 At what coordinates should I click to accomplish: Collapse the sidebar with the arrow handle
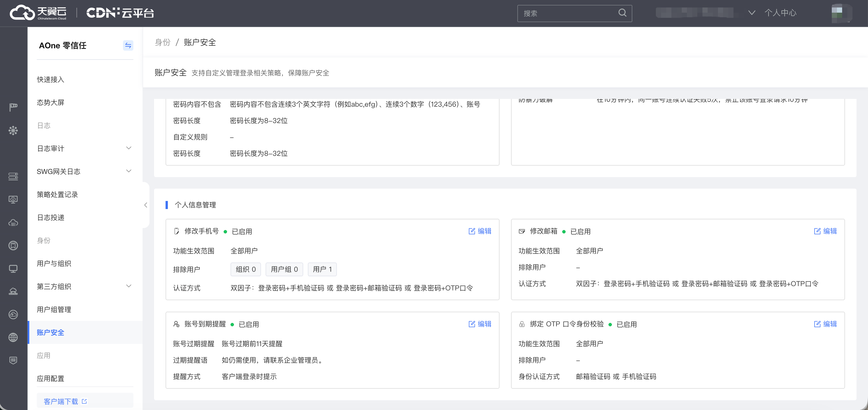[x=145, y=205]
